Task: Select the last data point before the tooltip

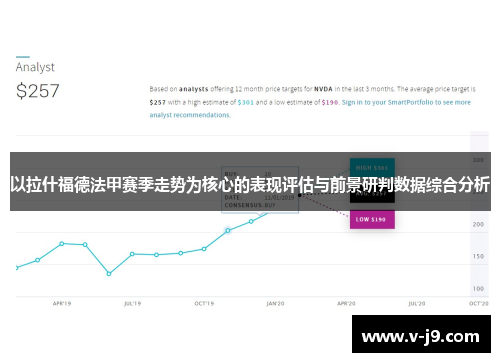Action: [x=251, y=221]
